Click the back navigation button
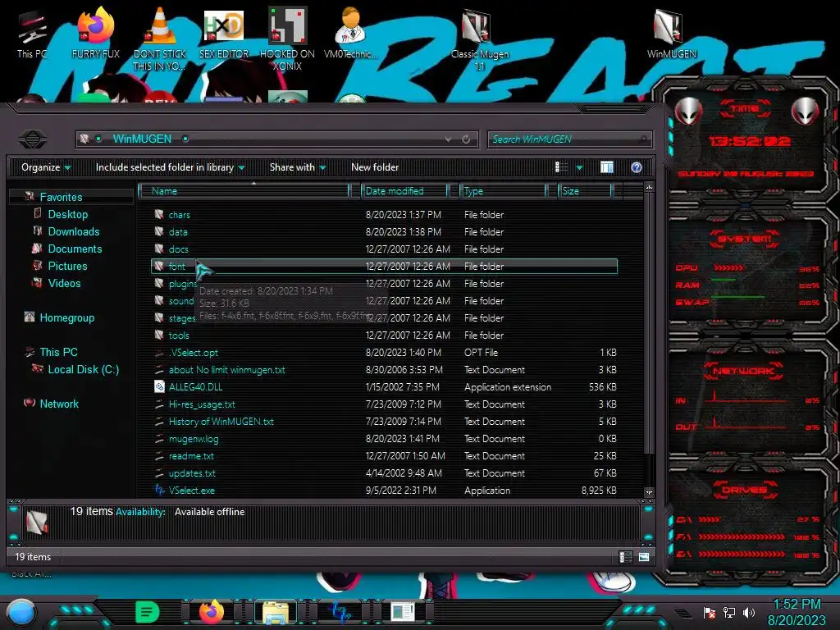Screen dimensions: 840x630 click(x=33, y=139)
